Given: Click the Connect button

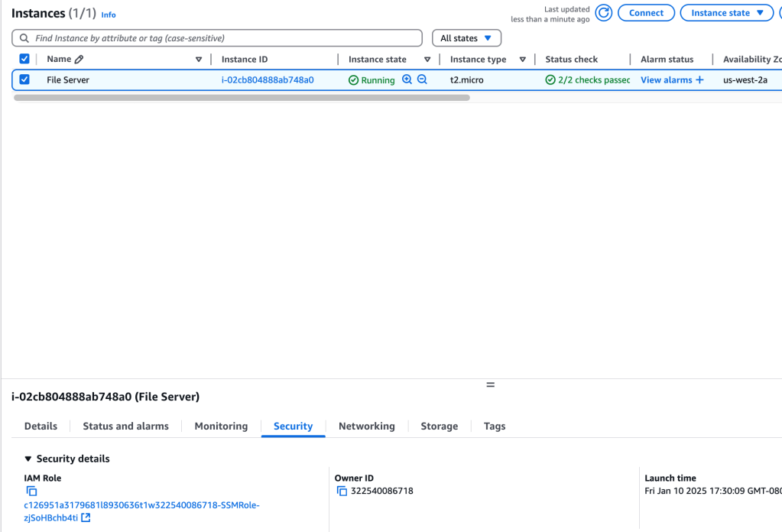Looking at the screenshot, I should click(646, 13).
